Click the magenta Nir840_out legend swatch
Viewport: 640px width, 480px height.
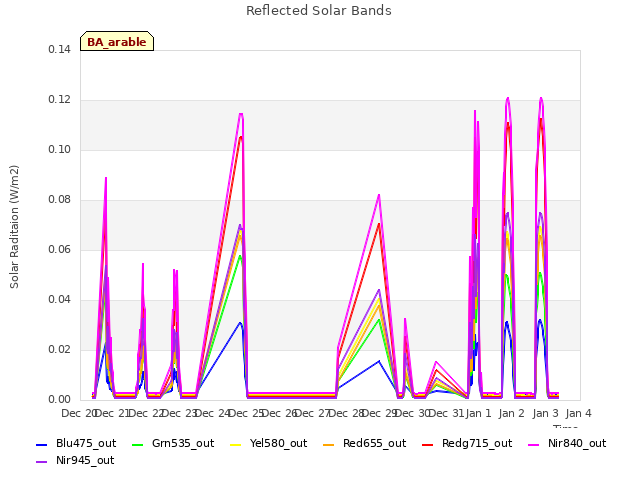pyautogui.click(x=533, y=444)
